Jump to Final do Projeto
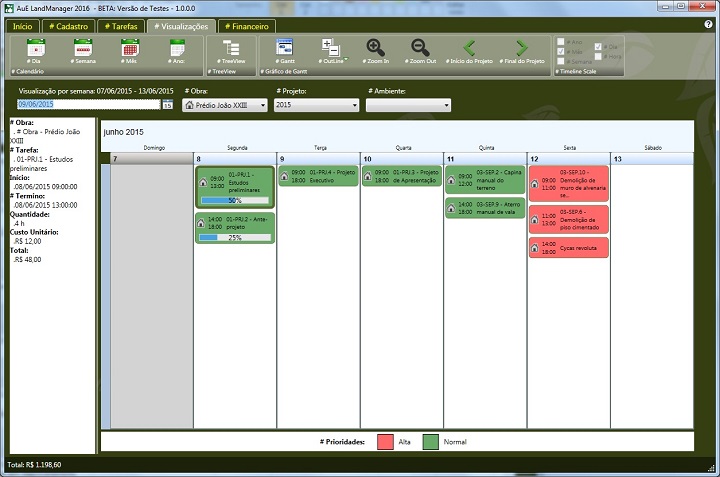The height and width of the screenshot is (477, 720). (x=521, y=49)
